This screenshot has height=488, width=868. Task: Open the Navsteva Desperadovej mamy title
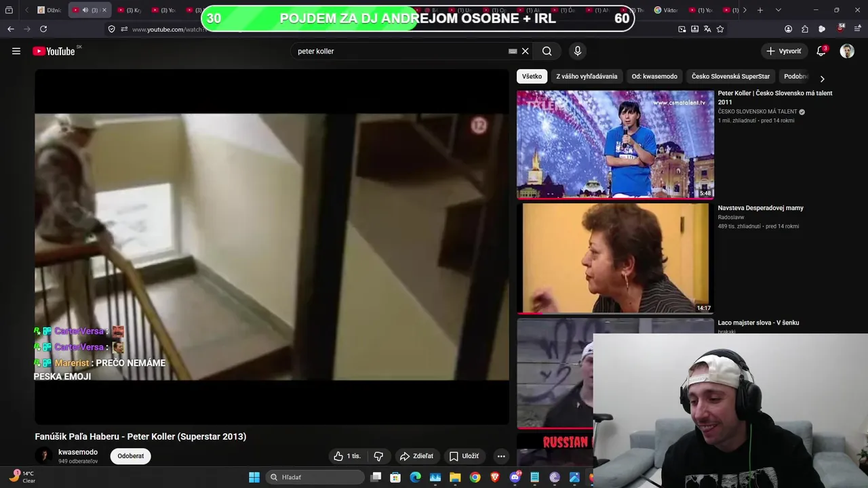[x=760, y=208]
